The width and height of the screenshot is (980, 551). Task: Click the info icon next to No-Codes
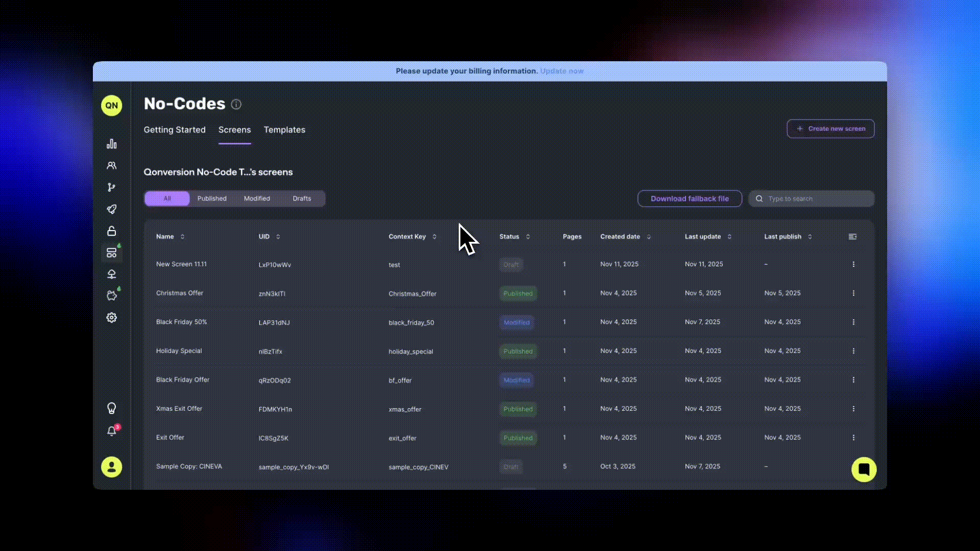tap(236, 105)
